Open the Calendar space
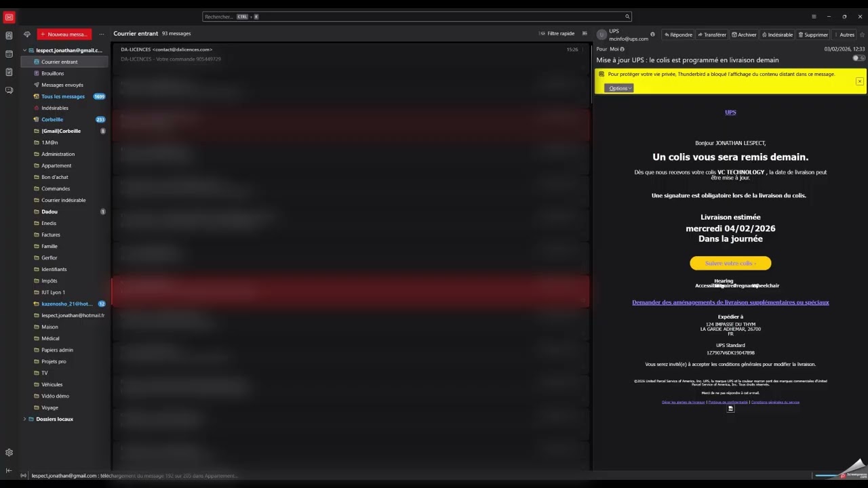The width and height of the screenshot is (868, 488). coord(9,54)
